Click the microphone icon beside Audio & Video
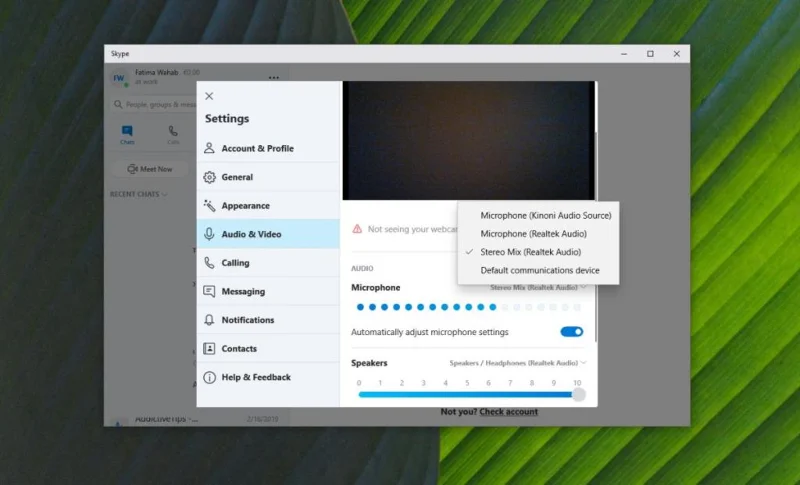 pos(209,234)
